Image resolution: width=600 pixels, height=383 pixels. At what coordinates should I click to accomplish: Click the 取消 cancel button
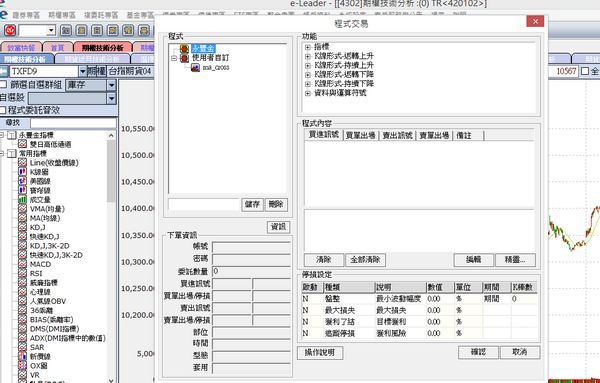[520, 352]
